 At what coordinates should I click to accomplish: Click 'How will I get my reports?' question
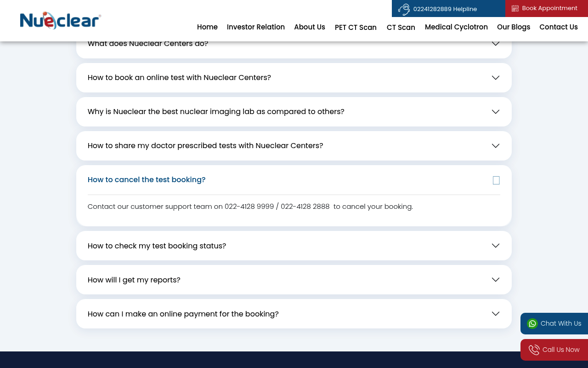(x=134, y=280)
